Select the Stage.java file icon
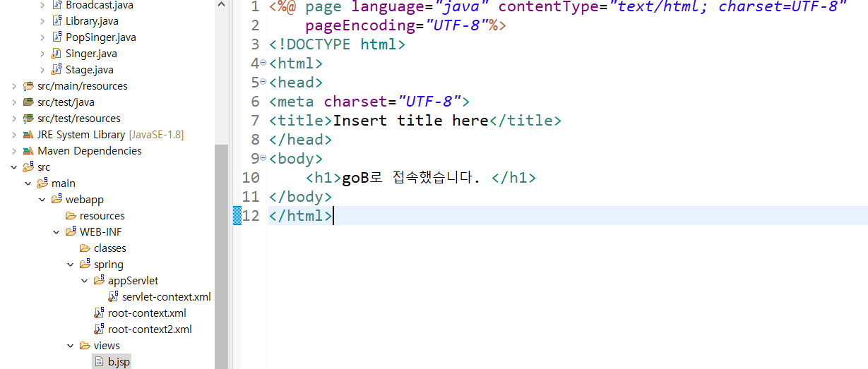 tap(57, 69)
